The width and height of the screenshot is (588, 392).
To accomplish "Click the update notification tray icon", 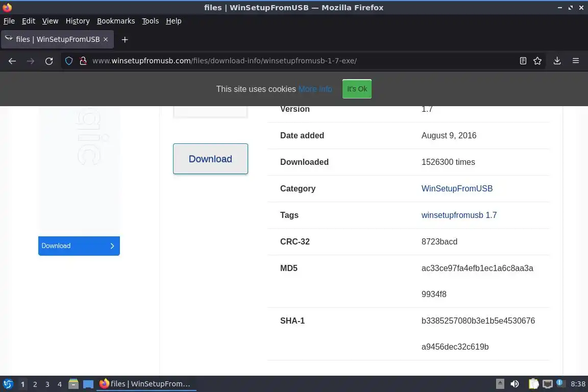I will point(559,383).
